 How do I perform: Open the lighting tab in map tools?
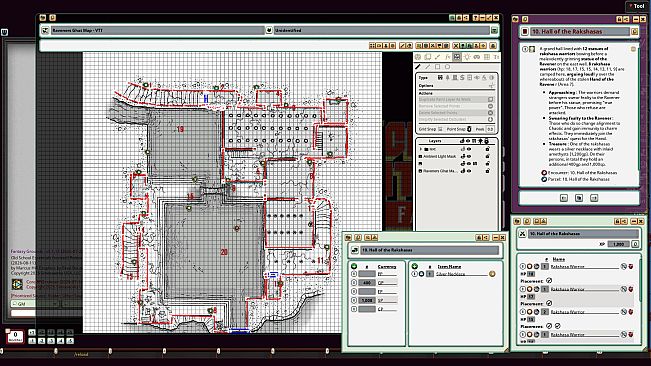pyautogui.click(x=467, y=57)
